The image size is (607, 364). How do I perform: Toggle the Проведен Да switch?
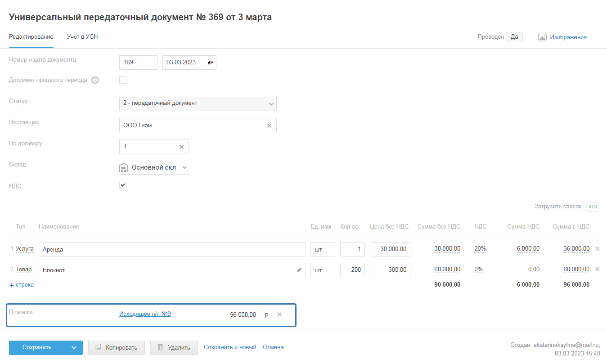(514, 37)
